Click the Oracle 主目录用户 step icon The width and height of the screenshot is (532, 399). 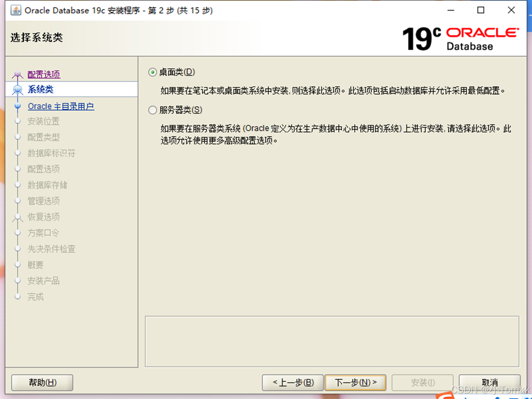(x=17, y=106)
